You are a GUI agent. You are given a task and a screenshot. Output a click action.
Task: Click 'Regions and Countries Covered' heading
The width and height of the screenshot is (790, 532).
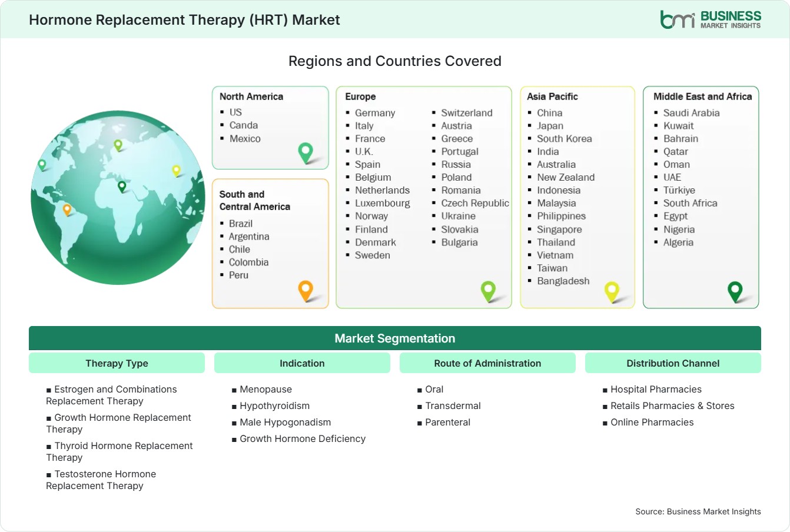click(x=395, y=61)
